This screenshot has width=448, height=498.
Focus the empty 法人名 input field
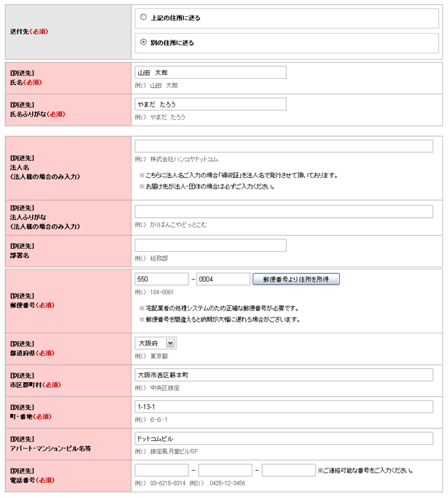[283, 146]
